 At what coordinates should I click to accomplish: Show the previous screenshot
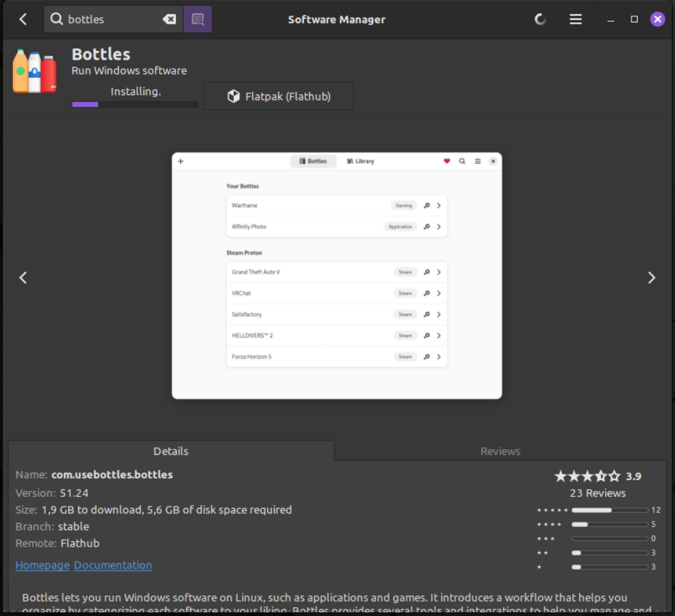(x=23, y=277)
